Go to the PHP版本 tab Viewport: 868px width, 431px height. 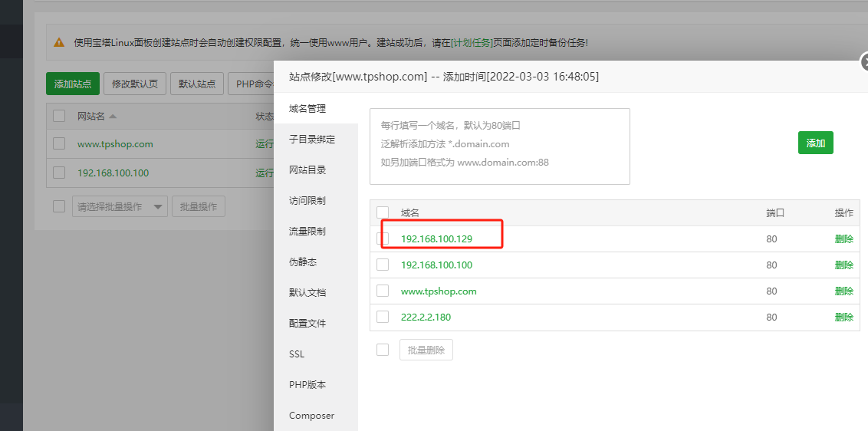point(307,385)
